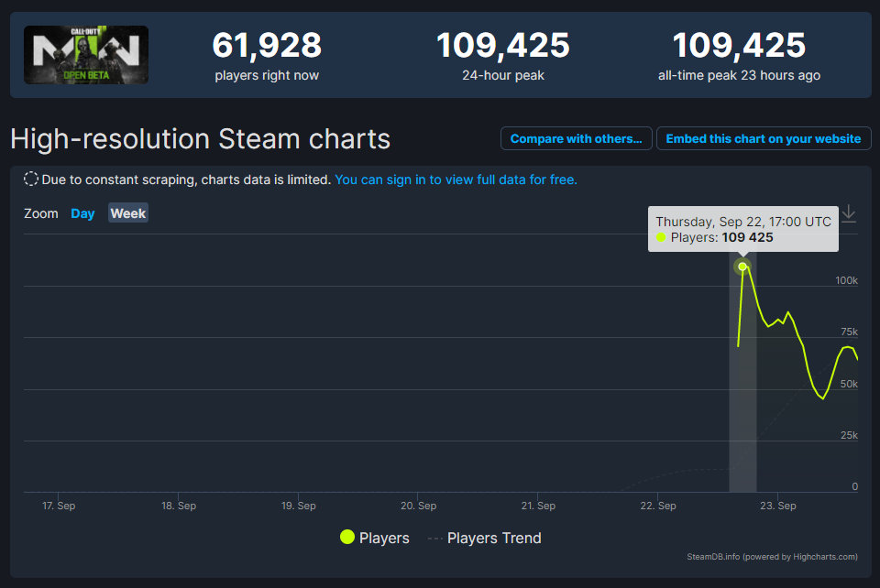Toggle the Players series in legend

pos(384,538)
